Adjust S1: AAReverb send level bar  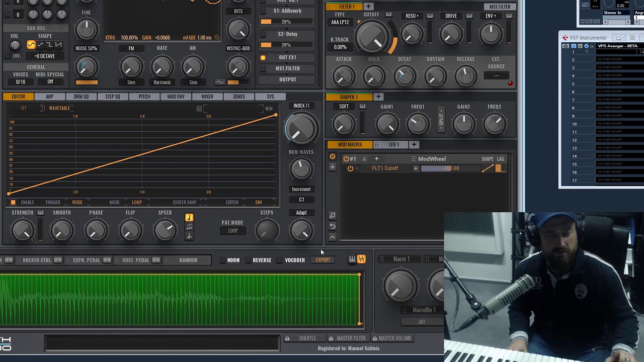286,22
